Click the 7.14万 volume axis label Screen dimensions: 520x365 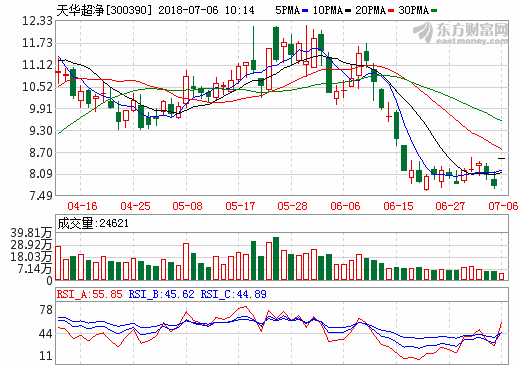point(35,269)
